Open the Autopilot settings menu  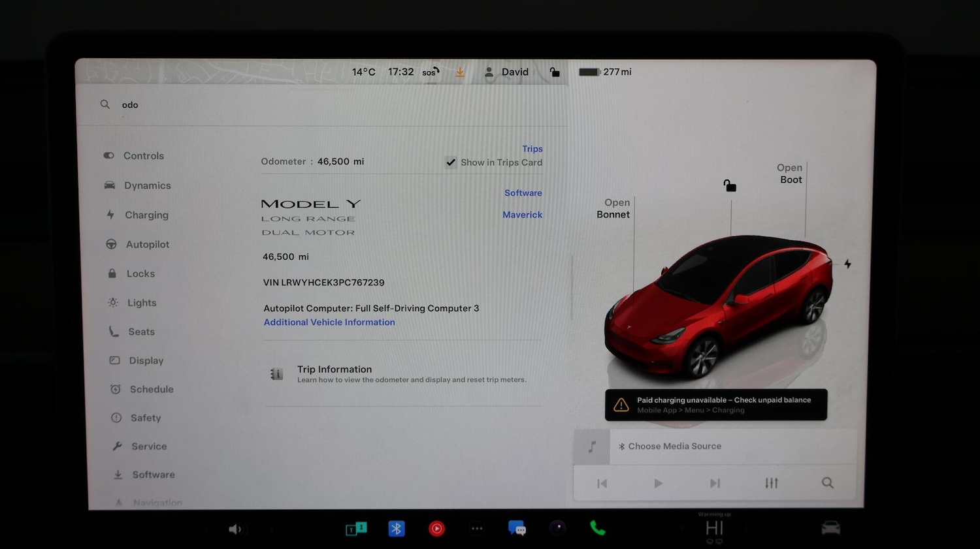pyautogui.click(x=138, y=244)
